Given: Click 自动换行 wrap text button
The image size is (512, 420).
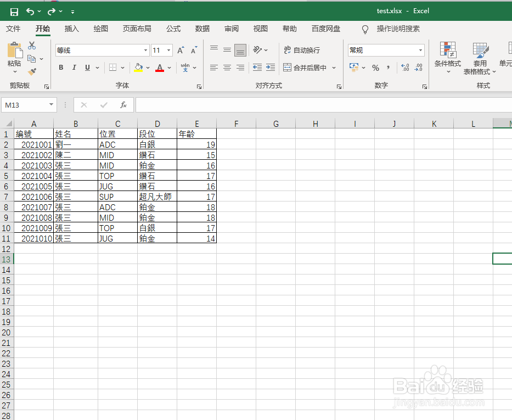Looking at the screenshot, I should pyautogui.click(x=302, y=50).
